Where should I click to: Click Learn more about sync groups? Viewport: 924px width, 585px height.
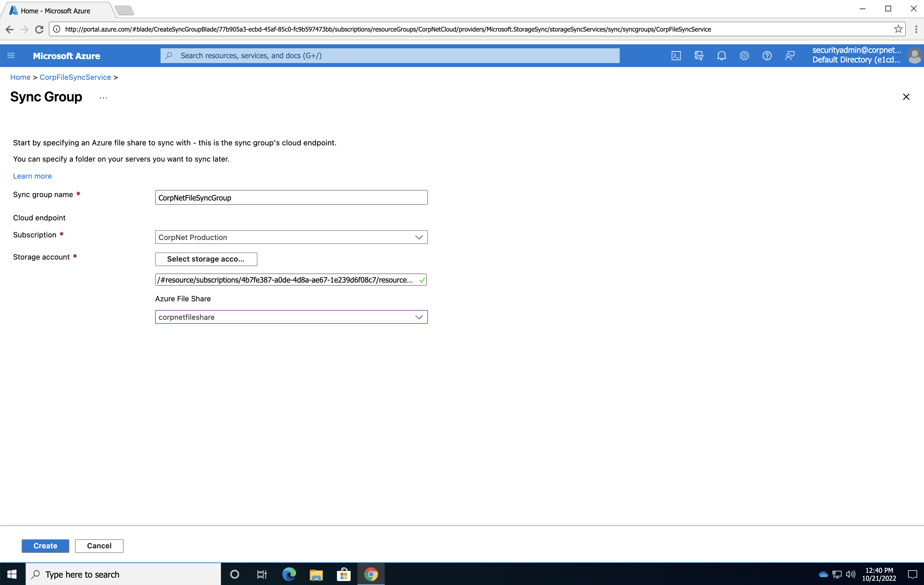(32, 176)
